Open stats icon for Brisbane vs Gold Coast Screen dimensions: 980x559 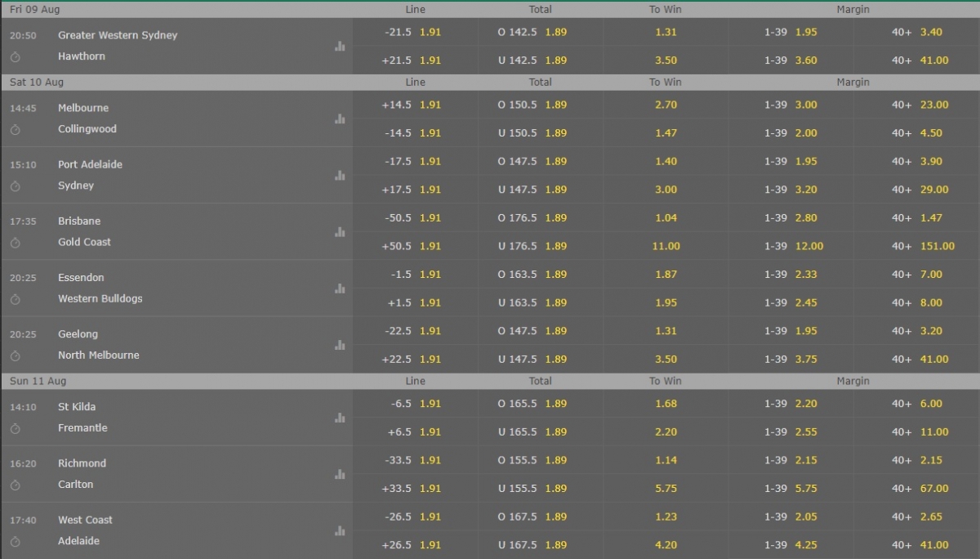click(x=340, y=232)
